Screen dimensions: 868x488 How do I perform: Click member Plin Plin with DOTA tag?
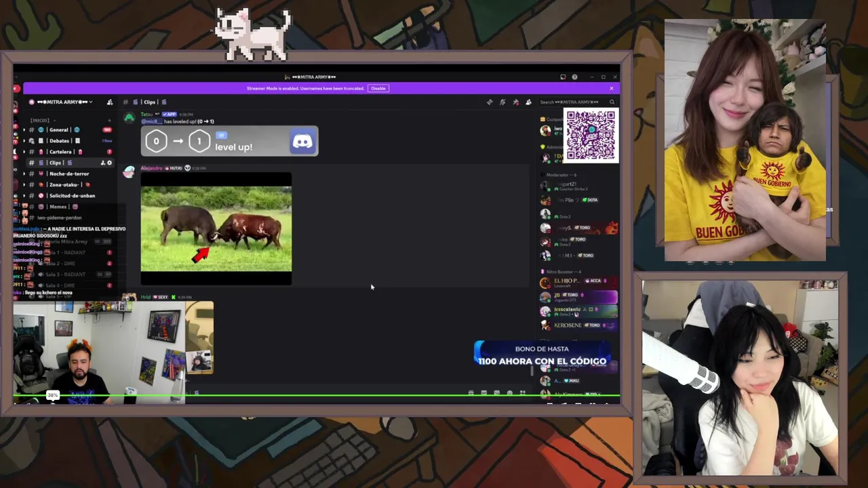tap(578, 200)
